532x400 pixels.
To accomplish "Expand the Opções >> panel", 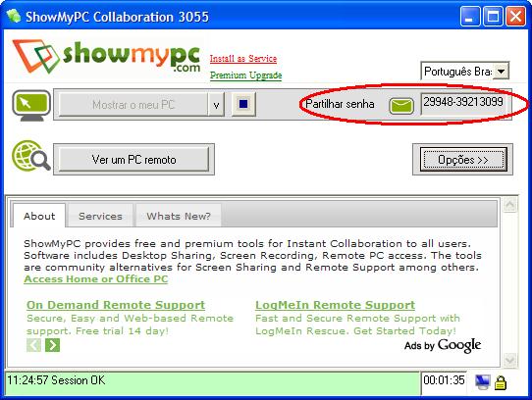I will [x=462, y=160].
